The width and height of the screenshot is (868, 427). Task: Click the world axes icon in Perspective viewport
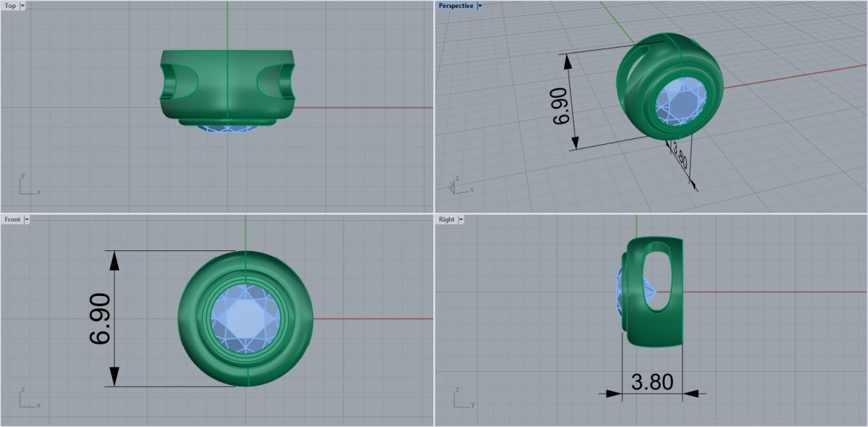[x=459, y=185]
